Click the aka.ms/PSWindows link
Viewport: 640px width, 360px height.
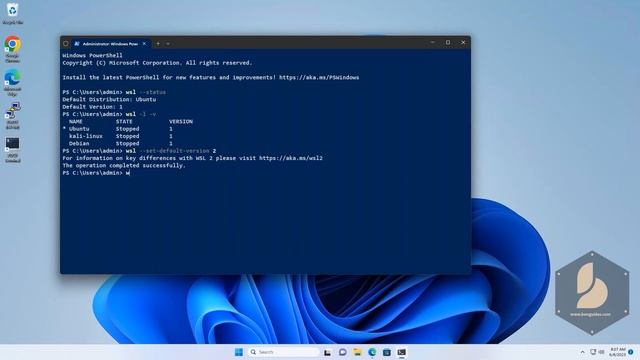point(319,77)
